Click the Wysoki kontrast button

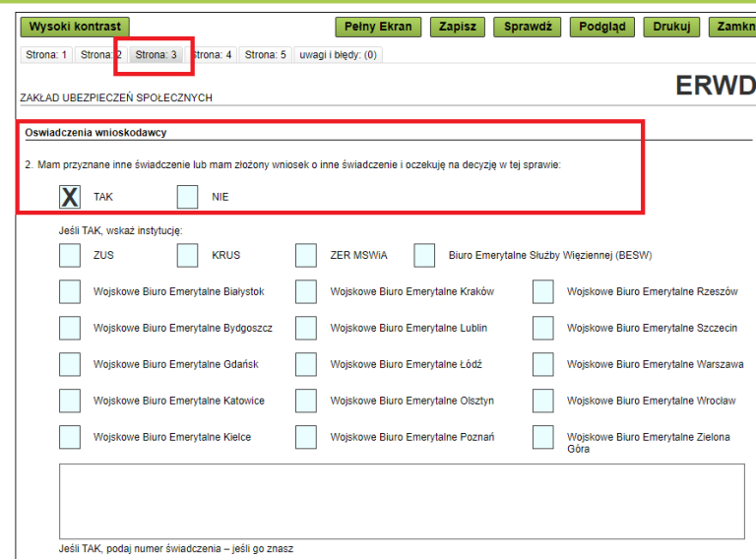[x=75, y=27]
